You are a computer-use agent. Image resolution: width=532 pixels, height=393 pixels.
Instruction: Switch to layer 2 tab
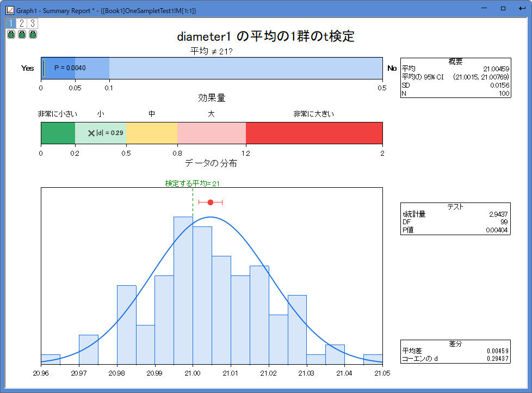[22, 23]
